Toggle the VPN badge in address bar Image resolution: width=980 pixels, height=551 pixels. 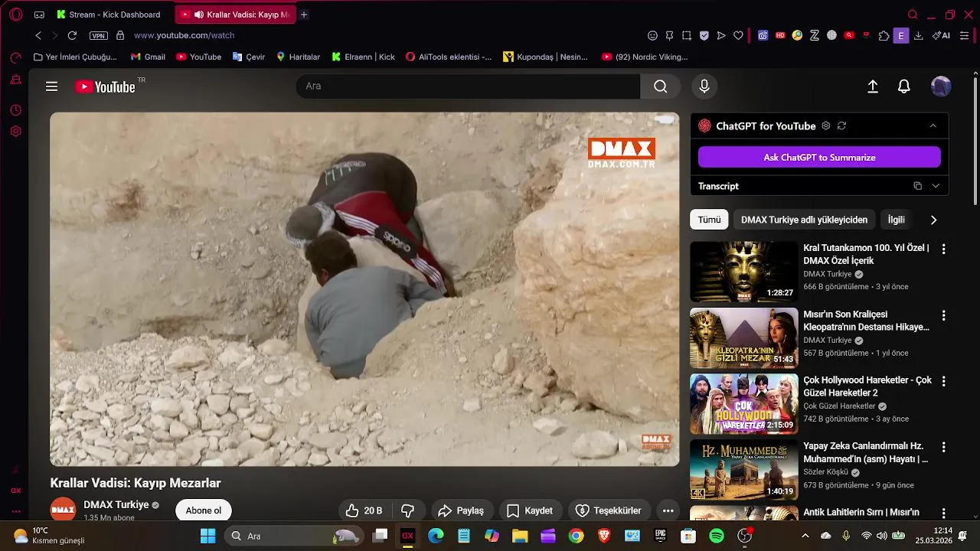tap(98, 35)
